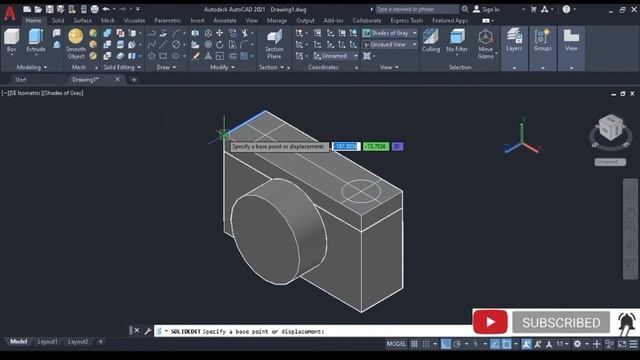This screenshot has width=640, height=360.
Task: Open the Autodesk App Store cart icon
Action: (533, 9)
